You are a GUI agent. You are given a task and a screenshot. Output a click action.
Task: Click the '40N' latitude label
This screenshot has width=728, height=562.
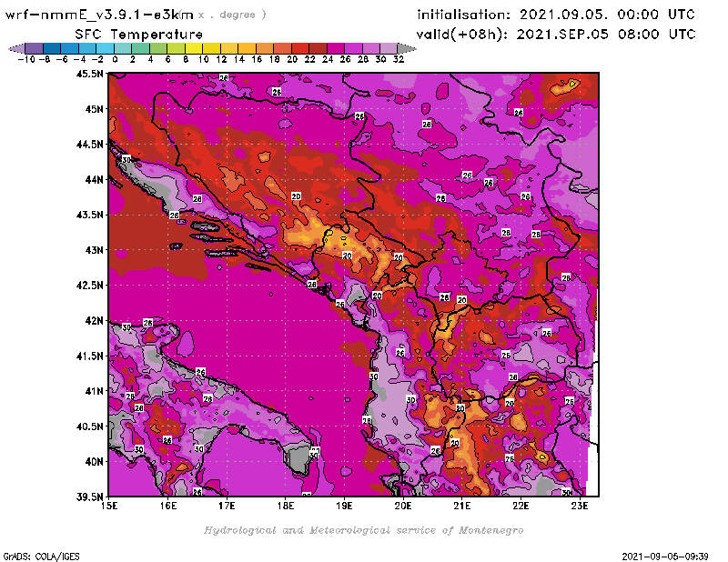[x=95, y=462]
